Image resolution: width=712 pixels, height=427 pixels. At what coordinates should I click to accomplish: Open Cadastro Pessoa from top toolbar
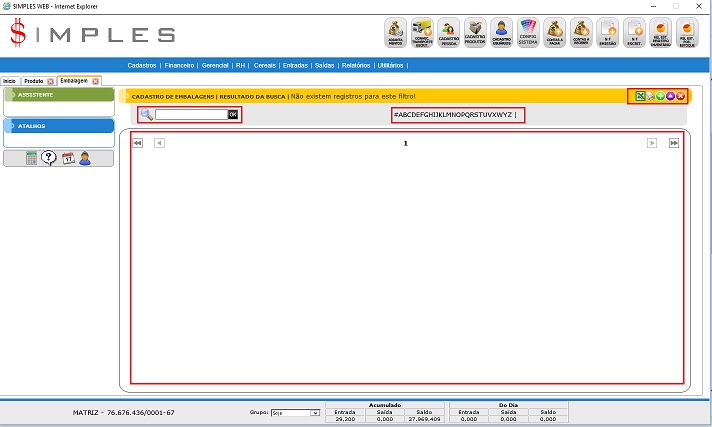(x=449, y=32)
